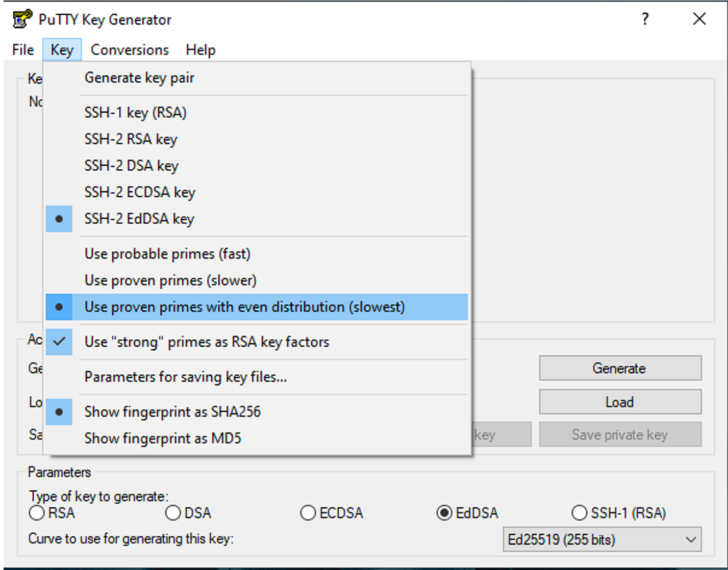Choose the ECDSA radio button
The height and width of the screenshot is (570, 728).
308,513
